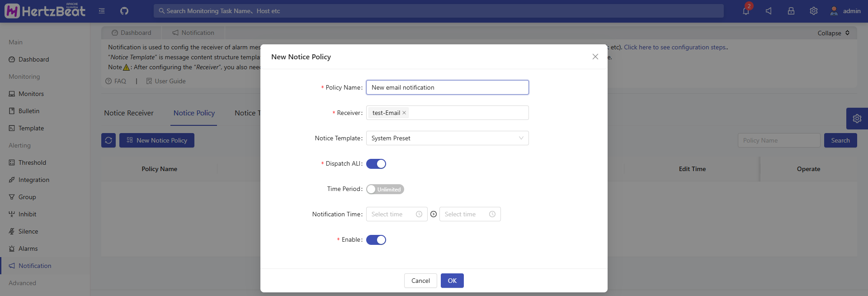The height and width of the screenshot is (296, 868).
Task: Click the lock screen icon
Action: tap(791, 11)
